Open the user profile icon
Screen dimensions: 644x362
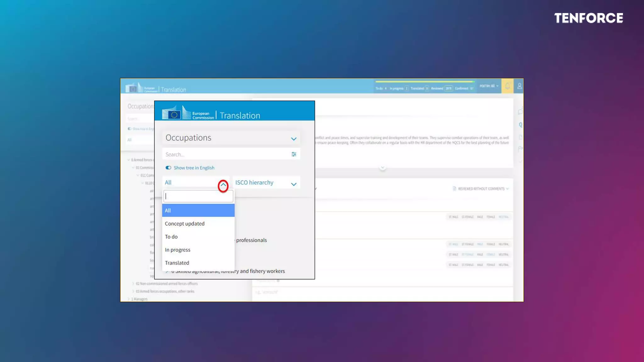(x=519, y=86)
